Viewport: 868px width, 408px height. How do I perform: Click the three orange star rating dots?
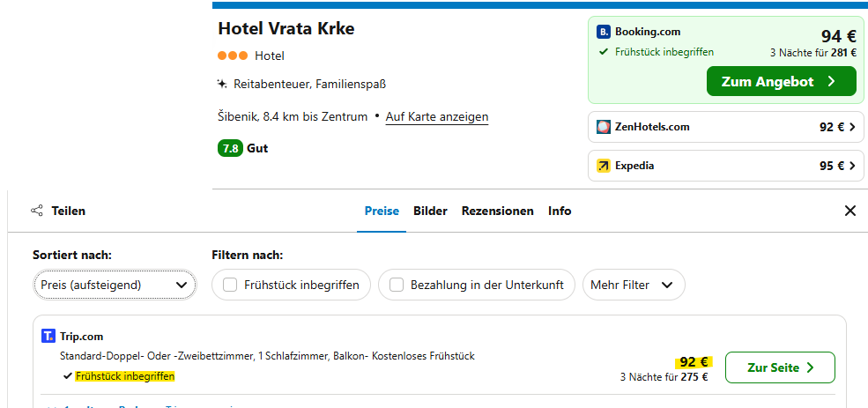click(x=233, y=56)
